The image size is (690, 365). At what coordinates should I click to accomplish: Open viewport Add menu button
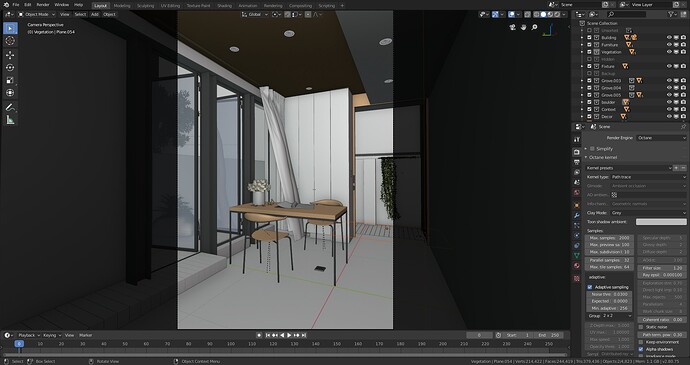coord(95,15)
